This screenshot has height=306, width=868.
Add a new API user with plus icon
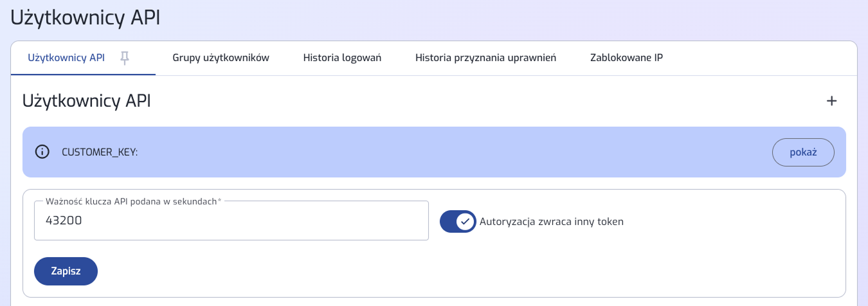(831, 101)
